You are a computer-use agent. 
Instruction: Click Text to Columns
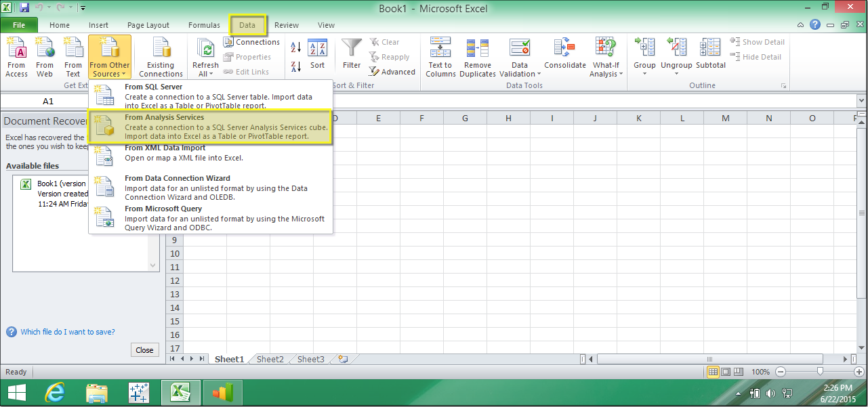(441, 57)
